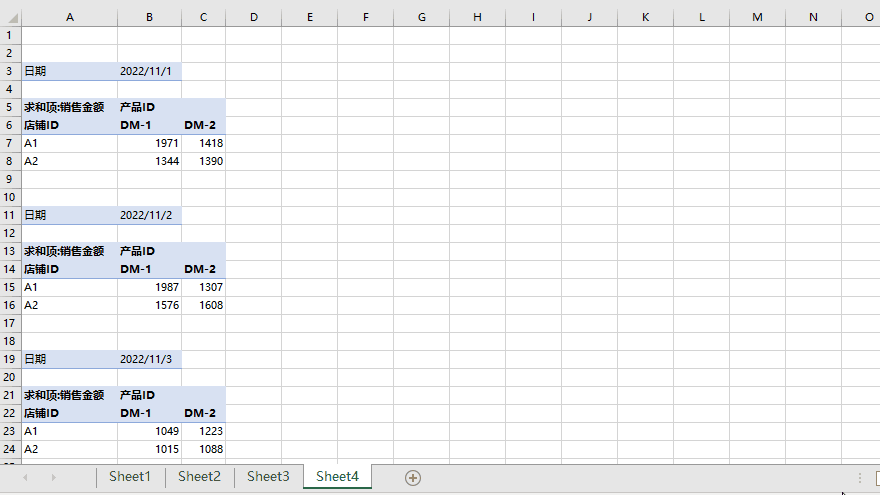Click DM-2 header in row 6
Screen dimensions: 880x495
203,125
